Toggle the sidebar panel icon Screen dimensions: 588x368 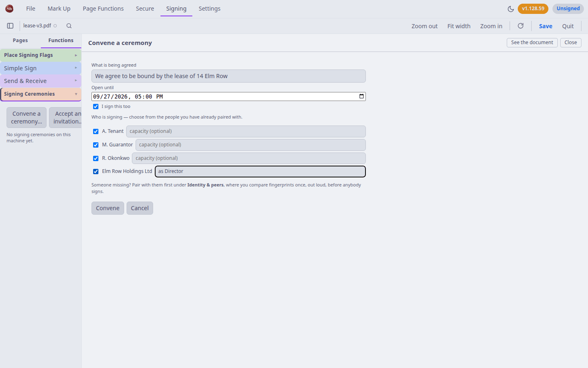[10, 26]
